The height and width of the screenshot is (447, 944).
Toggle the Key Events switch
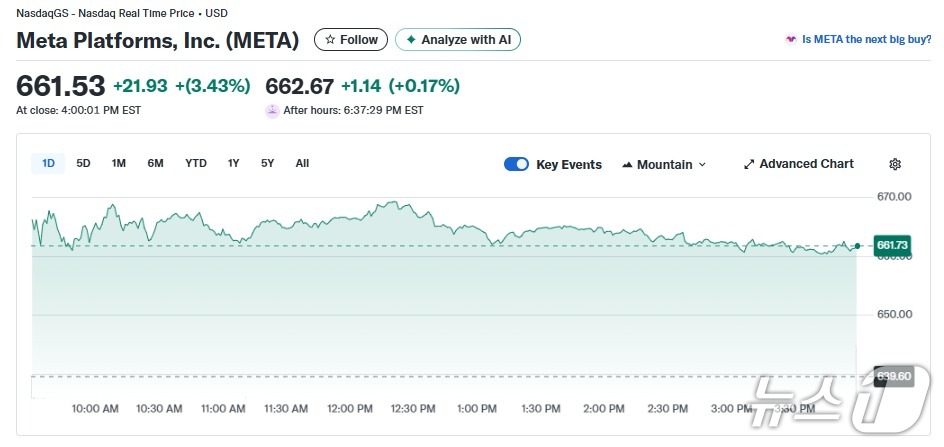pyautogui.click(x=516, y=164)
